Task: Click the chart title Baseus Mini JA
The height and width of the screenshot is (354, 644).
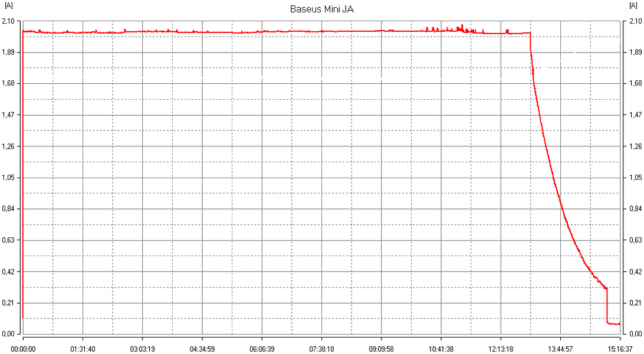Action: click(321, 9)
